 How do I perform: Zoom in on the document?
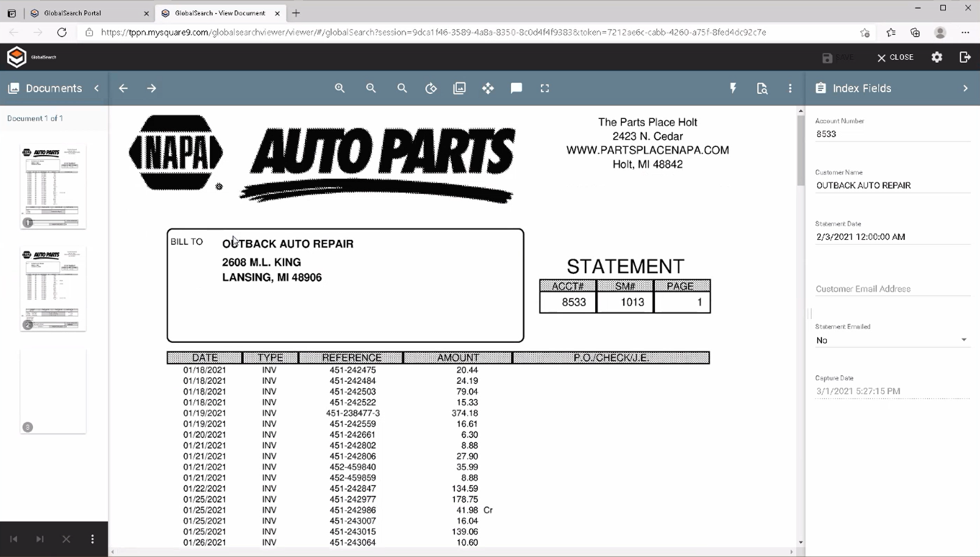click(340, 88)
